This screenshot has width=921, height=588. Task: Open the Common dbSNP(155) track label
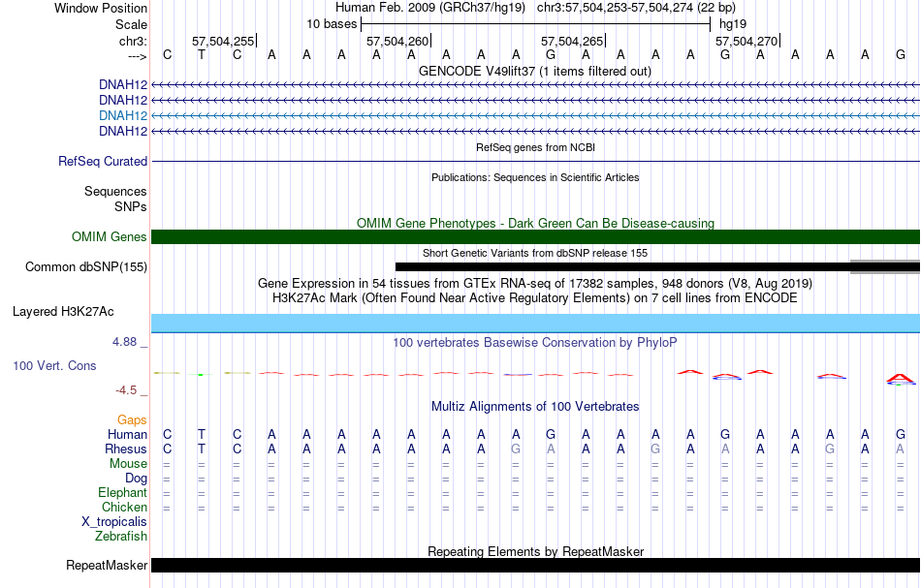pos(86,267)
